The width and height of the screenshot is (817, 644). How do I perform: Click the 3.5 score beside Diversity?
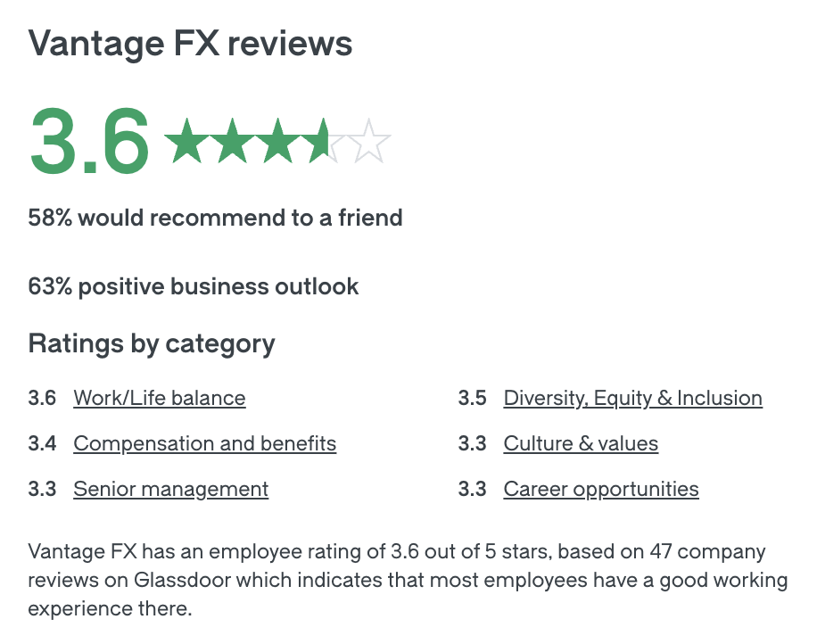[472, 398]
